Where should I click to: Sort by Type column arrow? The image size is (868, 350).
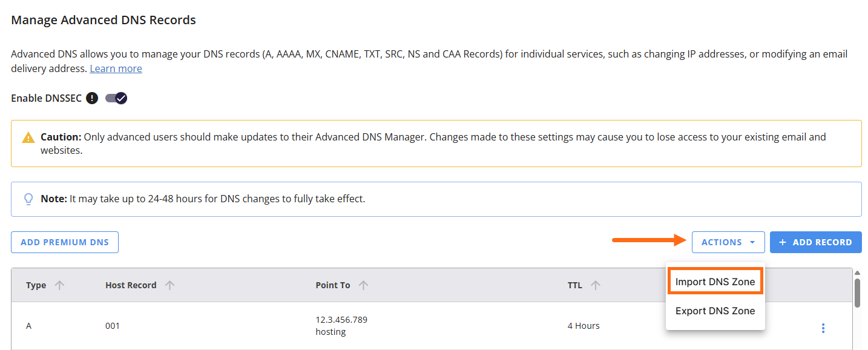point(59,285)
